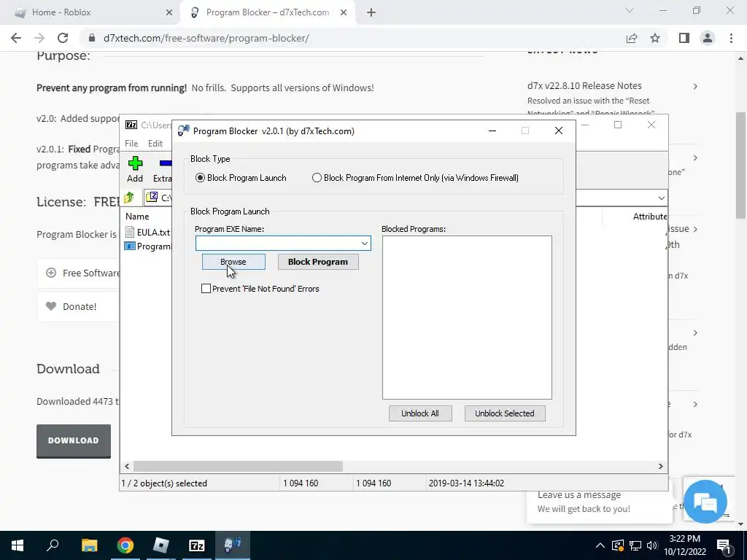
Task: Click the Program Blocker taskbar icon
Action: (x=233, y=545)
